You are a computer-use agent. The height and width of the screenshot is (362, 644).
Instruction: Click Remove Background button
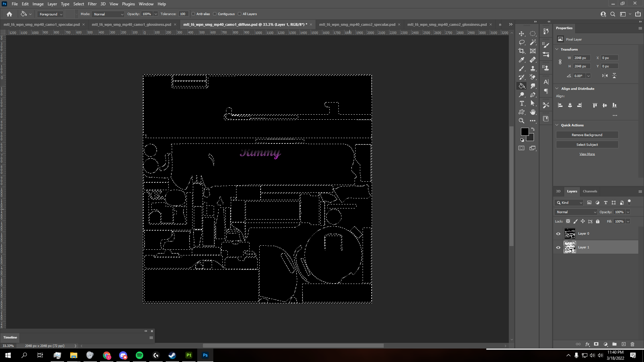point(587,135)
